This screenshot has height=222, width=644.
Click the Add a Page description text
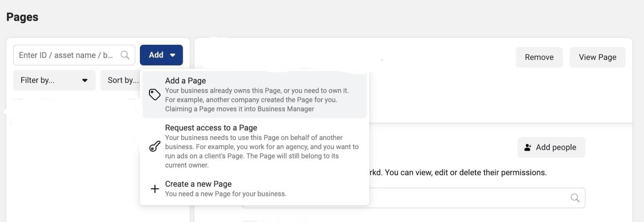point(257,100)
